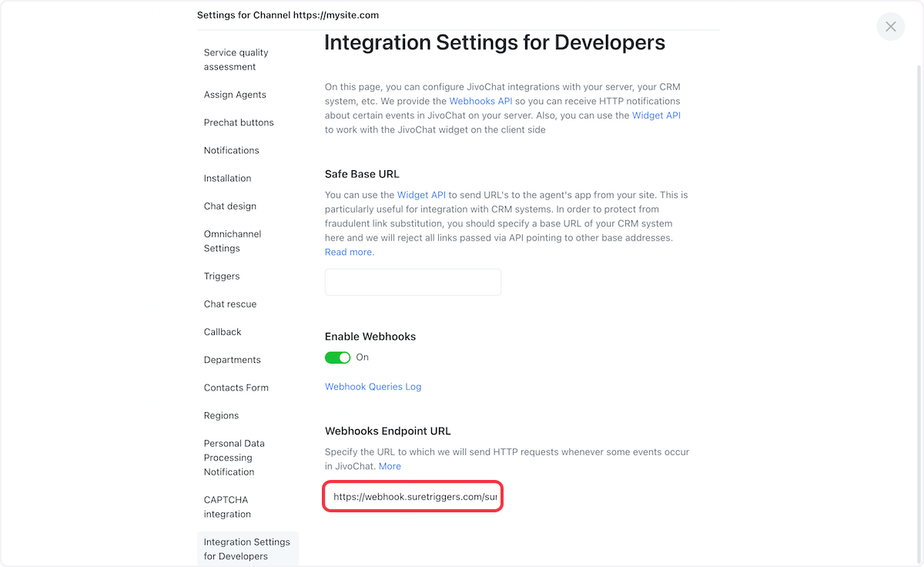Open the Notifications settings section
The width and height of the screenshot is (924, 567).
pos(231,150)
